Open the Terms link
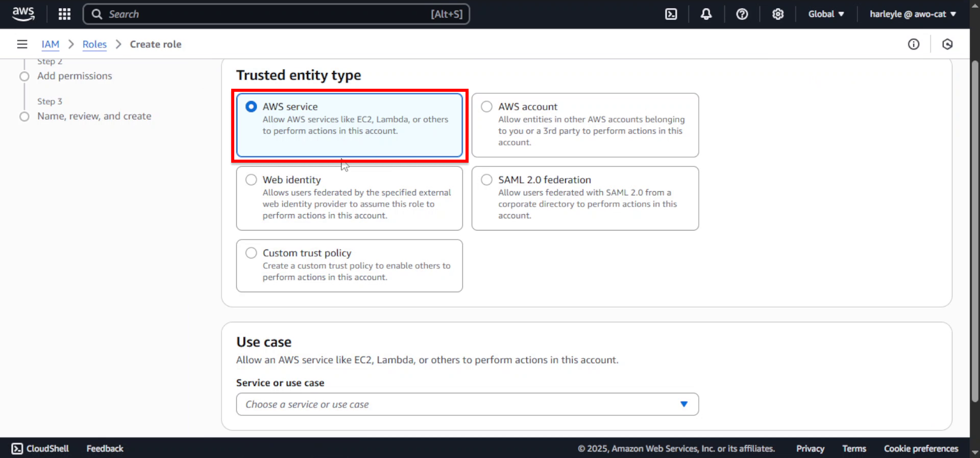 pyautogui.click(x=854, y=448)
